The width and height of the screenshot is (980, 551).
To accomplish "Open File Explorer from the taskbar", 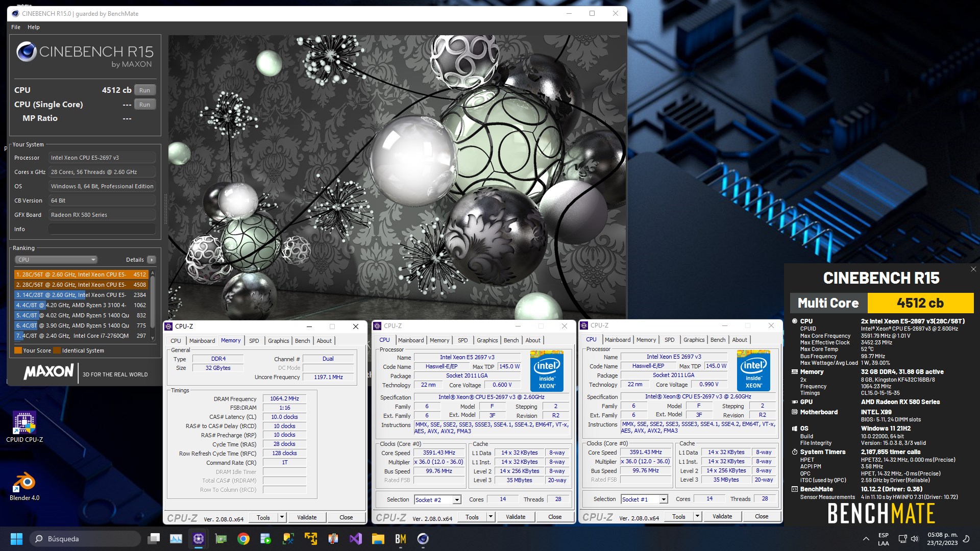I will (x=378, y=539).
